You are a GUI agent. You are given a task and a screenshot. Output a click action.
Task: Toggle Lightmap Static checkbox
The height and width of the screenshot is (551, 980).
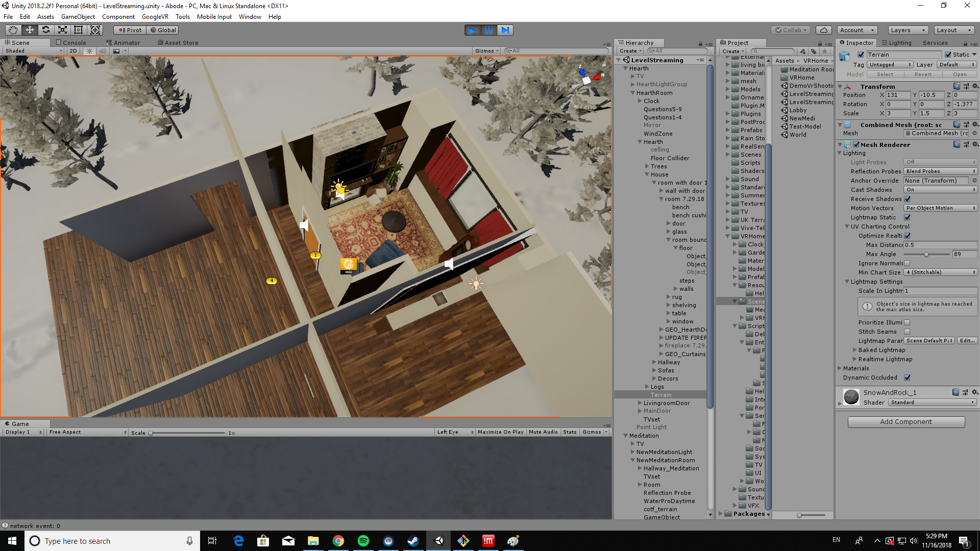[x=907, y=217]
